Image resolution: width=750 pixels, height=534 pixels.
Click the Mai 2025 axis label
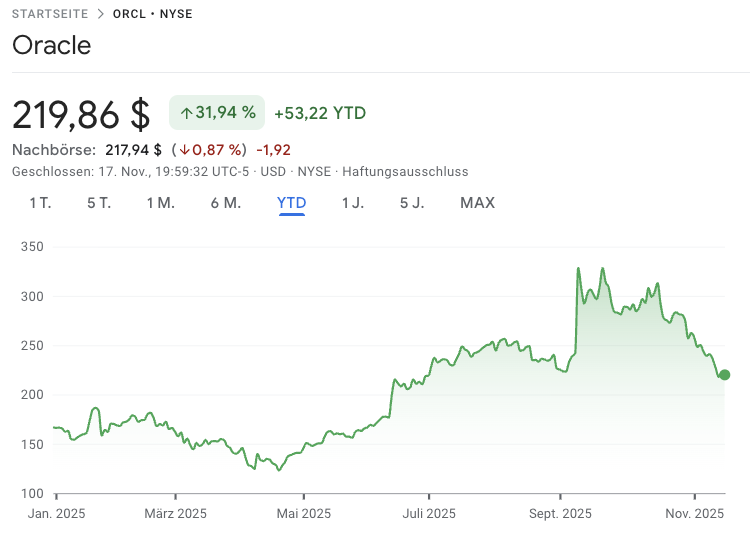[304, 514]
